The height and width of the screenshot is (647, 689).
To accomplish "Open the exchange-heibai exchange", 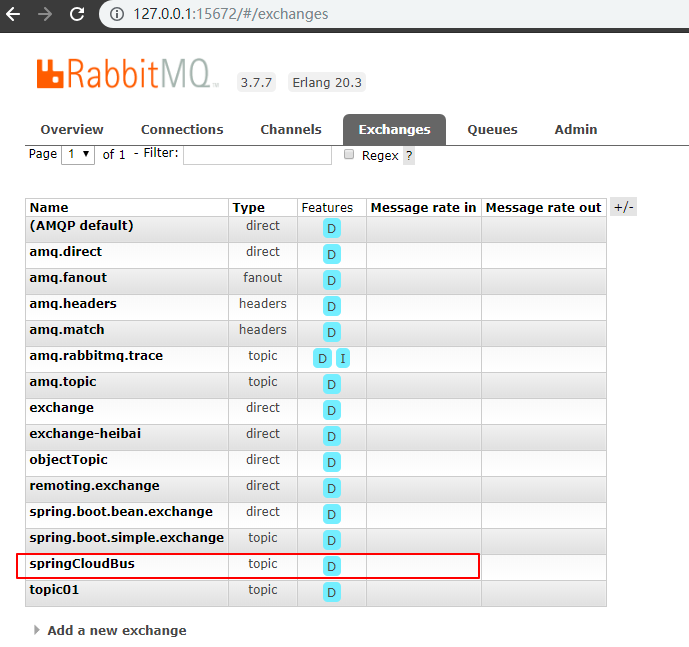I will click(x=84, y=434).
